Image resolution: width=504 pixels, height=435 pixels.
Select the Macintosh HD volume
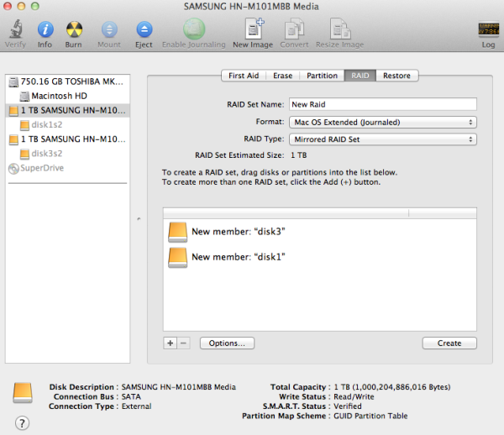67,96
